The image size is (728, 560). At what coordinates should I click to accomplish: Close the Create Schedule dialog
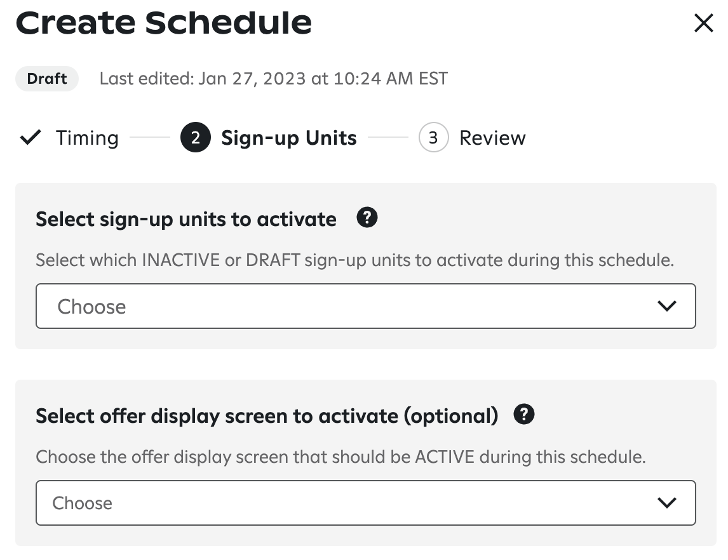tap(703, 23)
